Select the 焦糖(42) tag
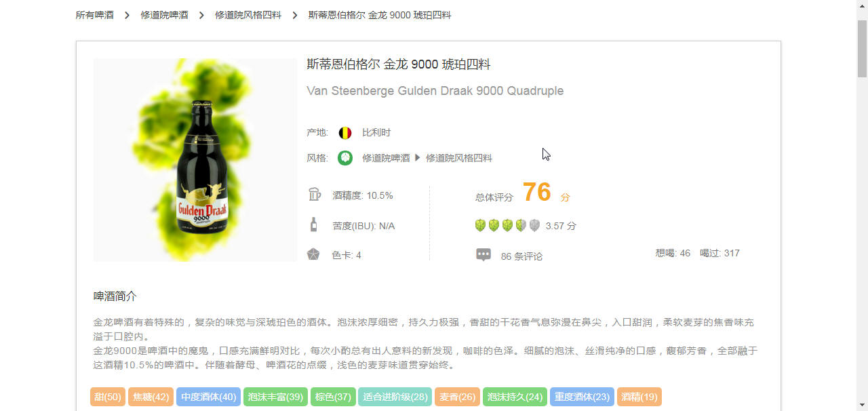 151,397
